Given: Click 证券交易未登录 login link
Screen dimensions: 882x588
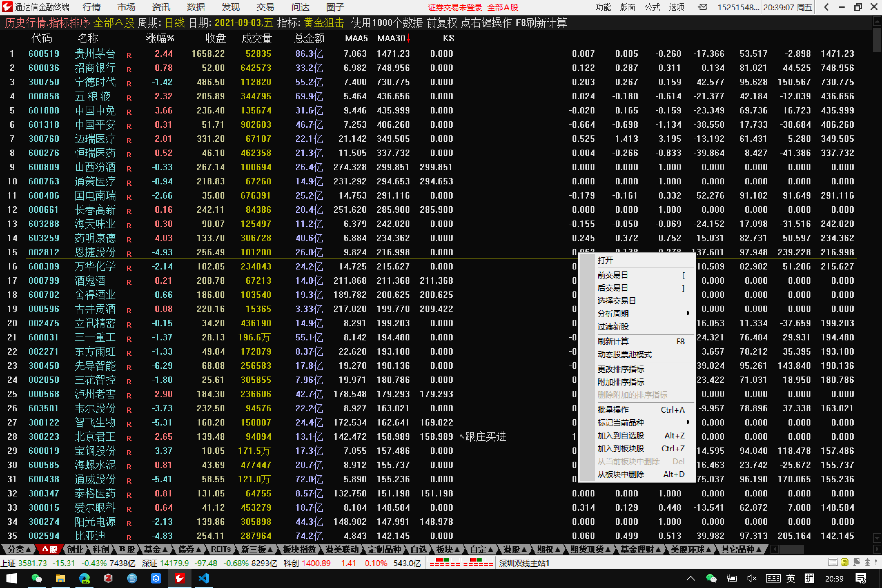Looking at the screenshot, I should click(456, 7).
